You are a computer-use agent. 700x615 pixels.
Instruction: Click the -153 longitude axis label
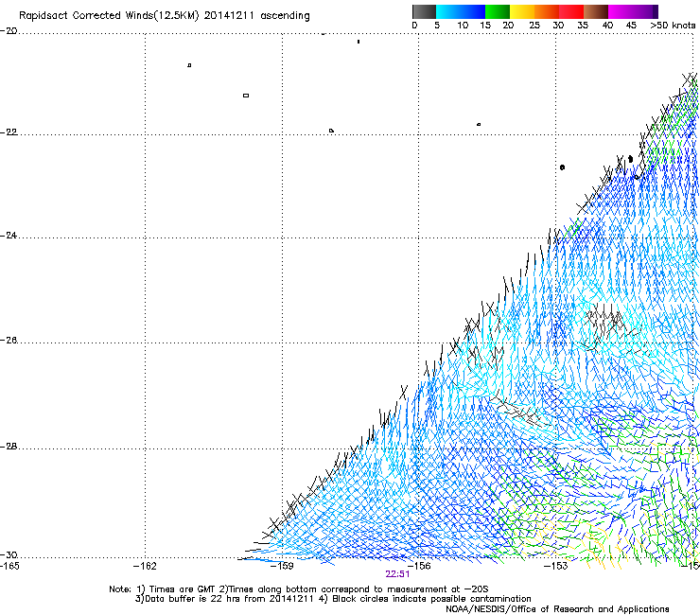click(x=556, y=566)
